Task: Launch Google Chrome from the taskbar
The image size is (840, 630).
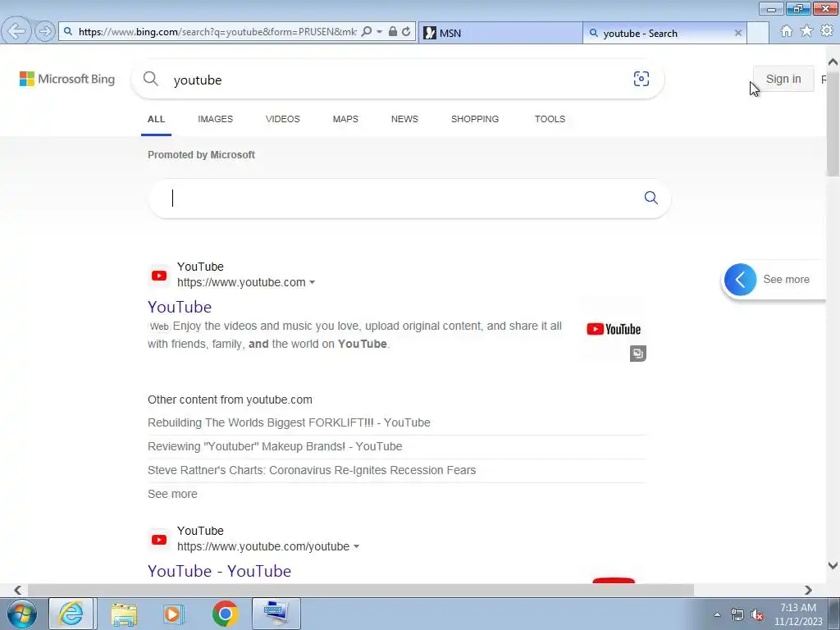Action: click(225, 614)
